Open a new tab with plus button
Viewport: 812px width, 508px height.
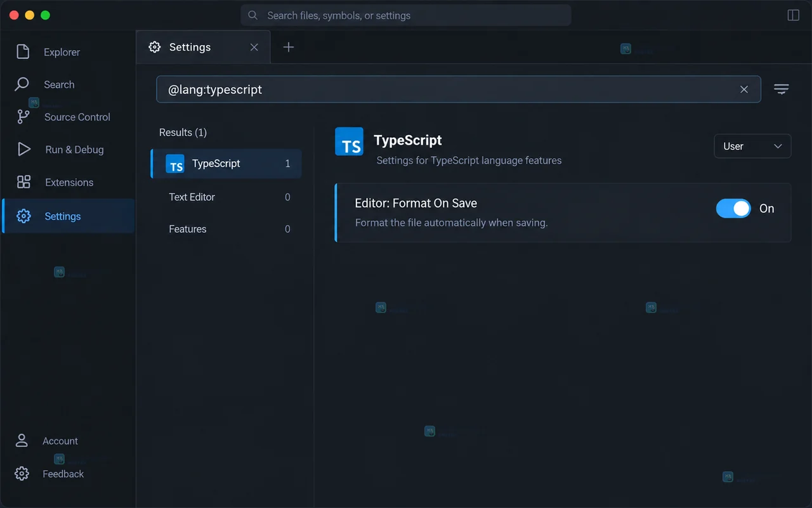288,47
